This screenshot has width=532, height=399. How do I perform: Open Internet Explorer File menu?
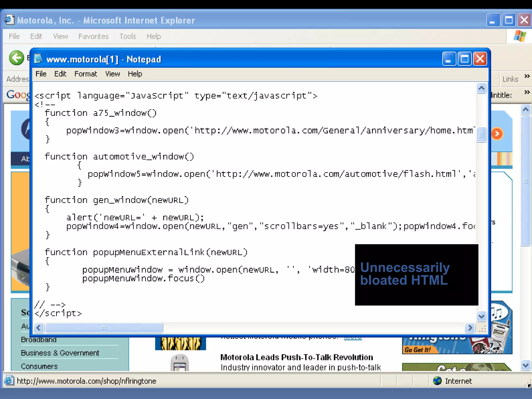click(14, 36)
